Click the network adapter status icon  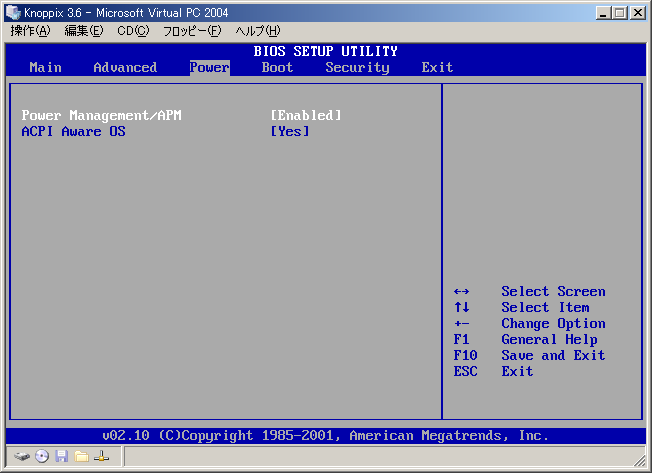(x=101, y=456)
